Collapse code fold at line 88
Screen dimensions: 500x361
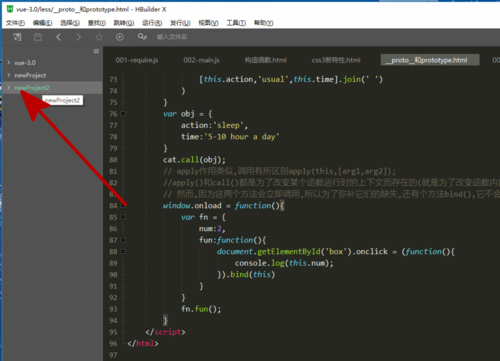123,251
